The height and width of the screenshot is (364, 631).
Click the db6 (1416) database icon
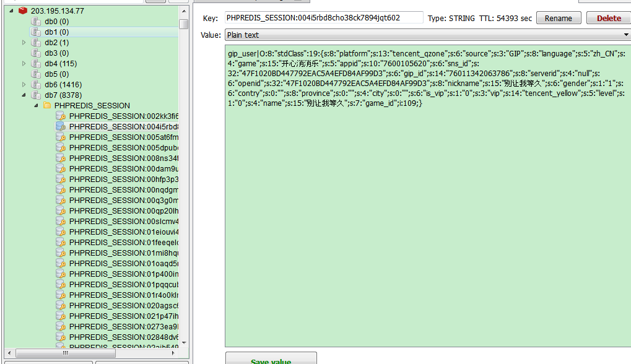point(36,84)
